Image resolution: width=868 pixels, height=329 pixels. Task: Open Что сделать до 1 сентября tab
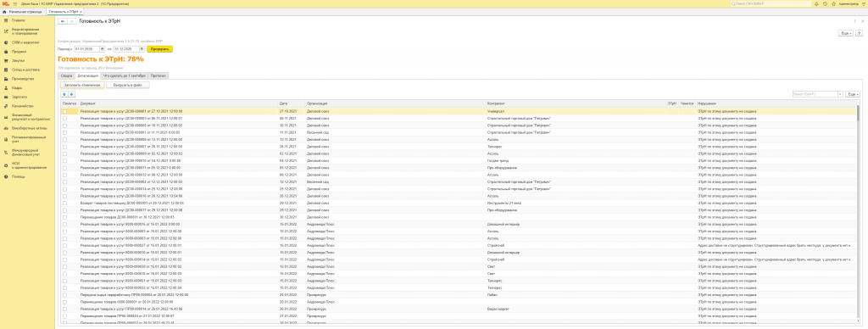(124, 75)
